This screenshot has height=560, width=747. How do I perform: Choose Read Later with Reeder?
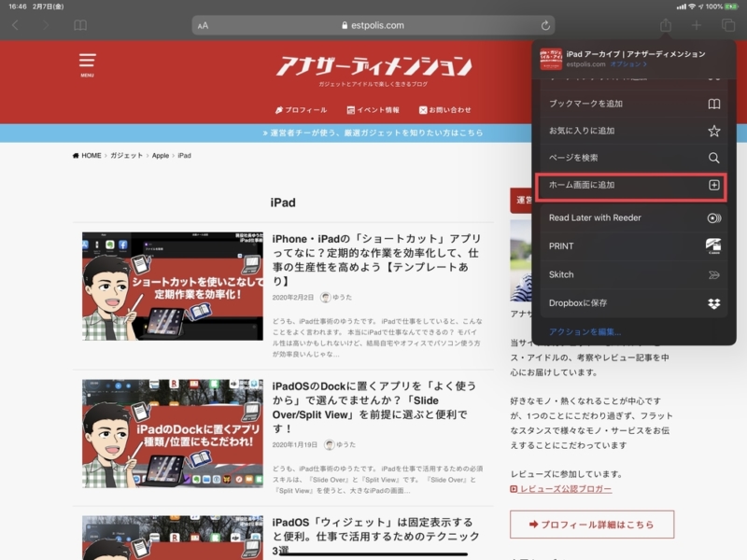point(634,217)
